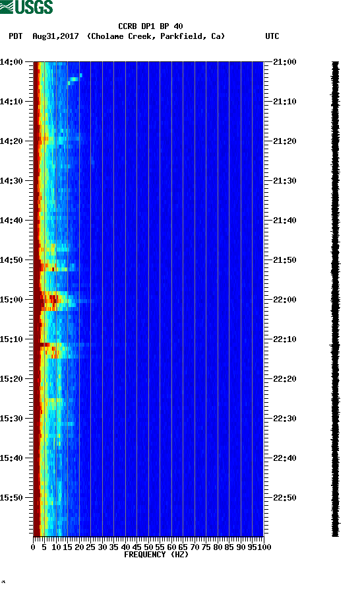
Task: Click the '15:30' PDT time label
Action: tap(11, 419)
